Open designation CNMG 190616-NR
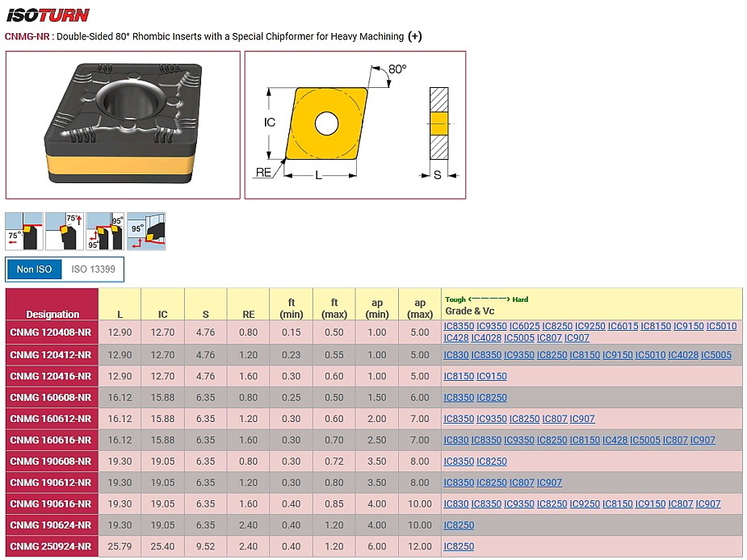 [51, 504]
